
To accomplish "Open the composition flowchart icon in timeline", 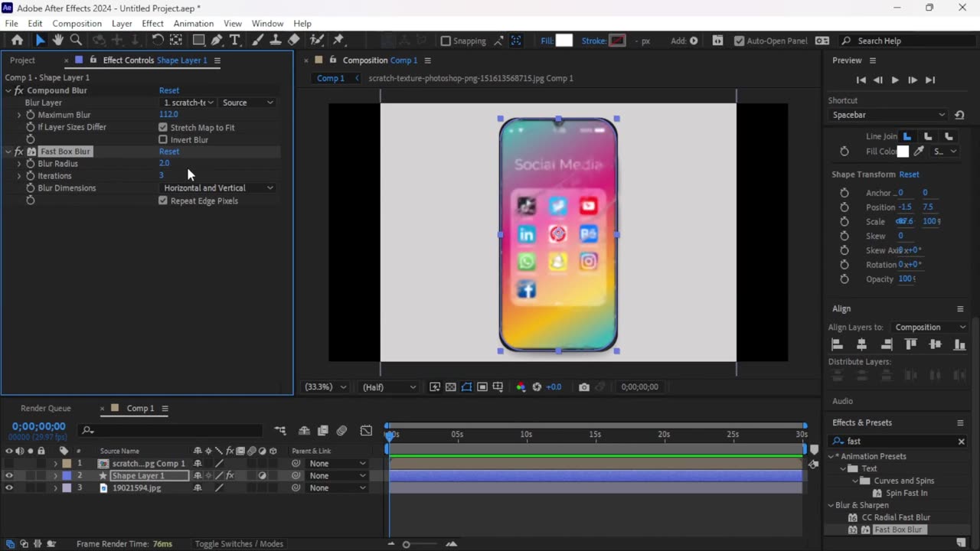I will (x=280, y=431).
